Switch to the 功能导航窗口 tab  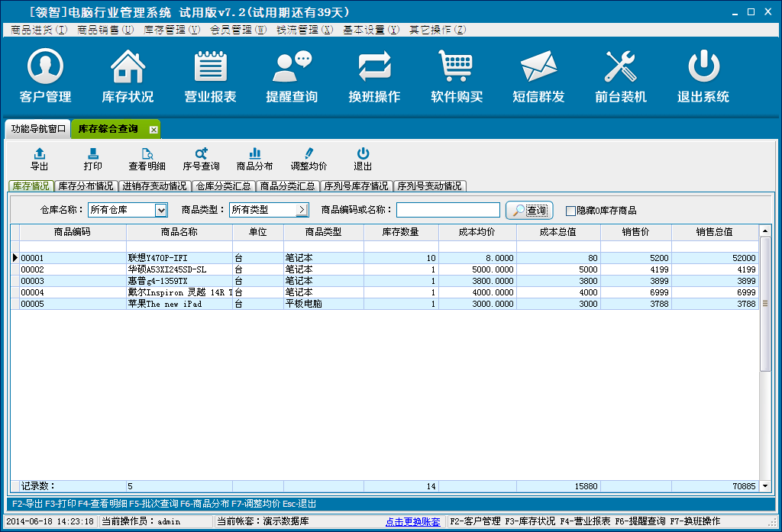click(38, 129)
